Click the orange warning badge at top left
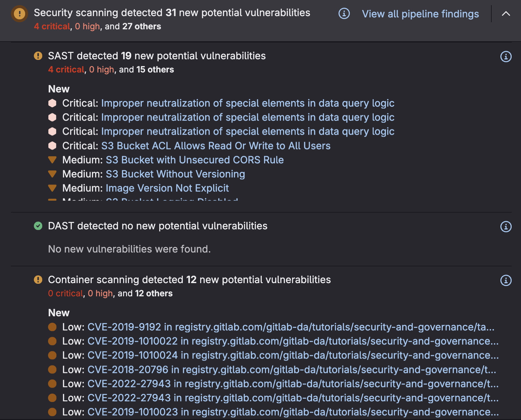The image size is (521, 420). 19,14
